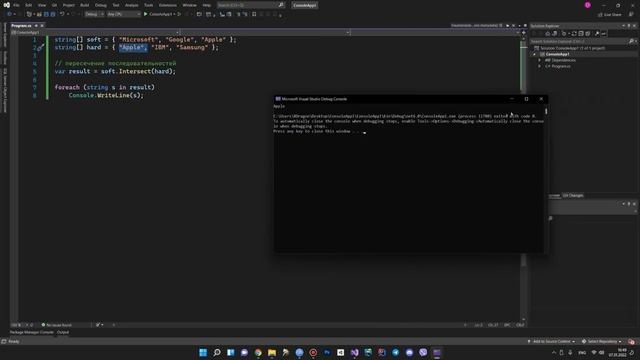Pin the Program.cs tab
Screen dimensions: 640x360
click(x=36, y=26)
